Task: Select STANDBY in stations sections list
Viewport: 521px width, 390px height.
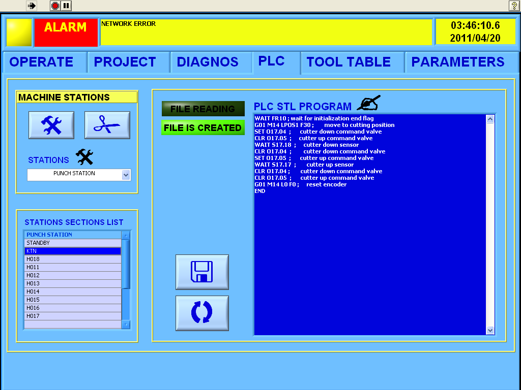Action: click(x=73, y=243)
